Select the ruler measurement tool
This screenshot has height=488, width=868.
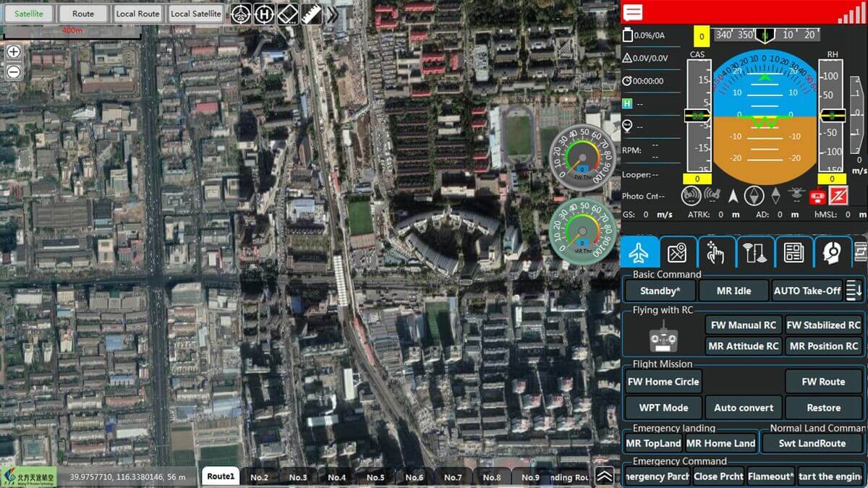coord(310,13)
